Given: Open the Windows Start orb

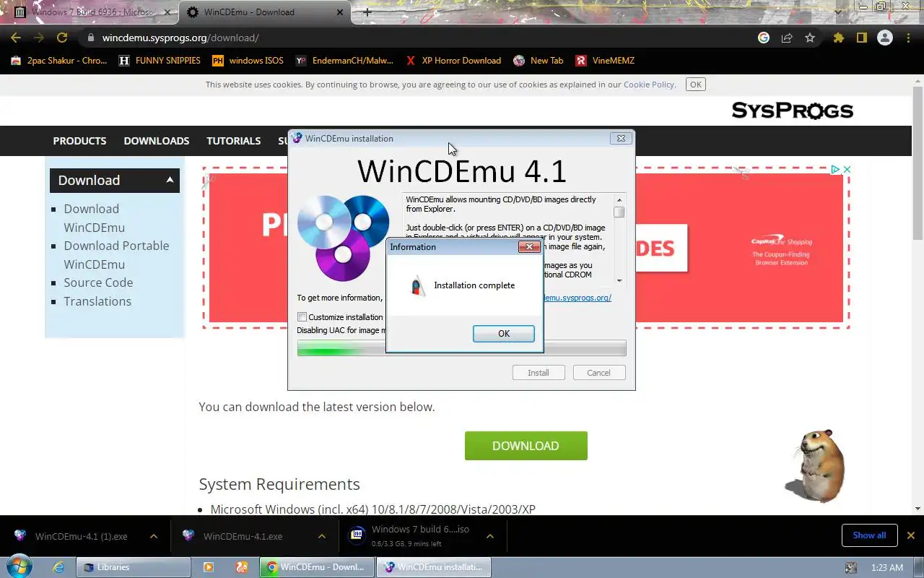Looking at the screenshot, I should [x=19, y=567].
